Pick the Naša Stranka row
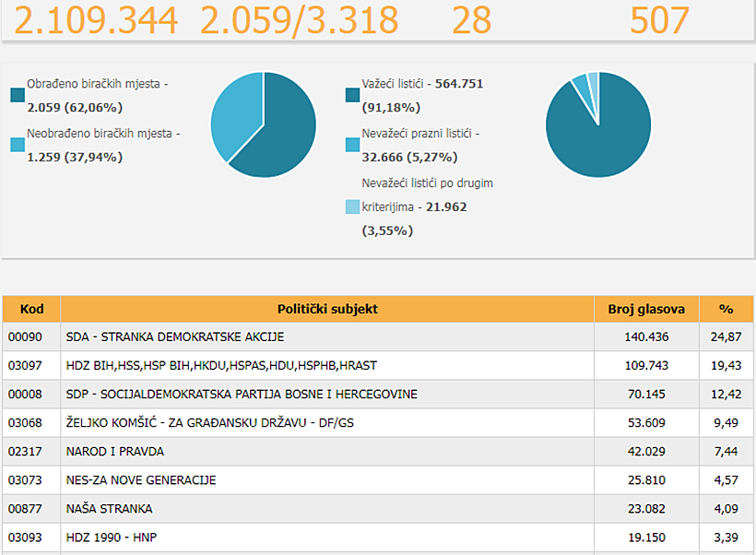 tap(378, 509)
